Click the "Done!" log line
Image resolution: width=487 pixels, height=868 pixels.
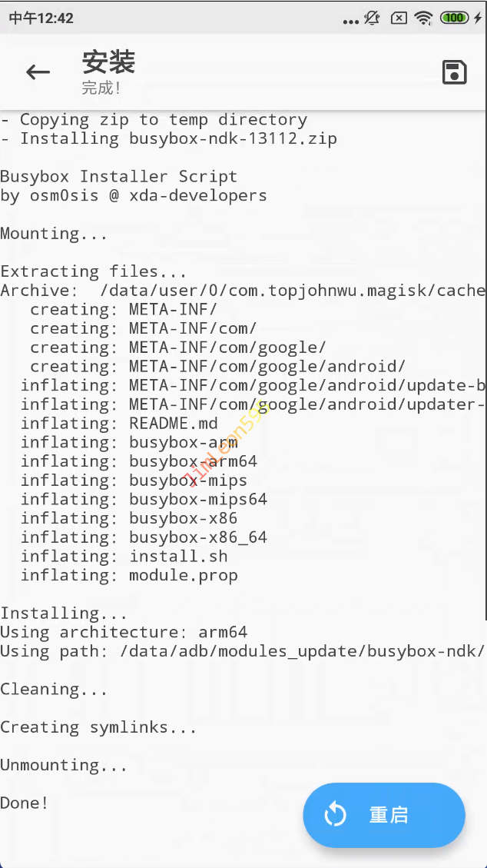coord(25,803)
